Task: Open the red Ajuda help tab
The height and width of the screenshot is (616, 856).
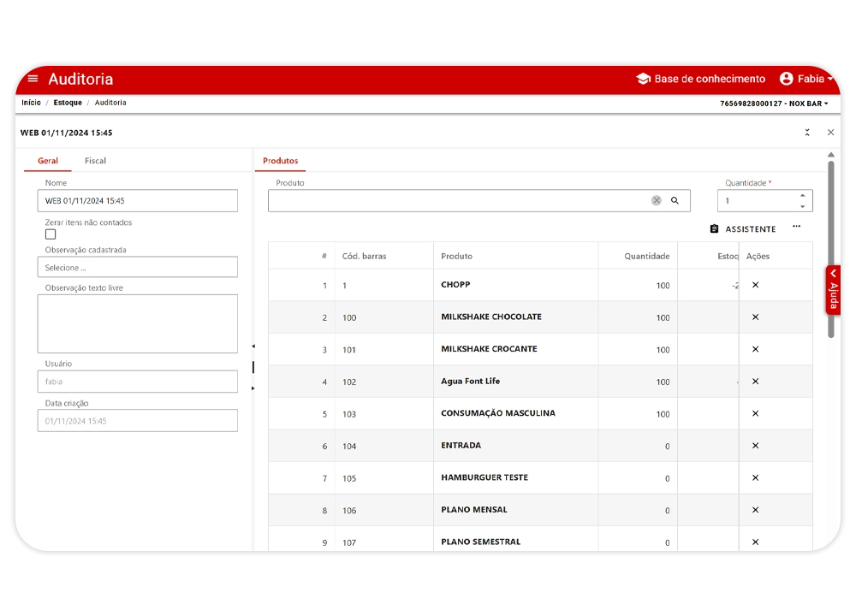Action: (x=833, y=290)
